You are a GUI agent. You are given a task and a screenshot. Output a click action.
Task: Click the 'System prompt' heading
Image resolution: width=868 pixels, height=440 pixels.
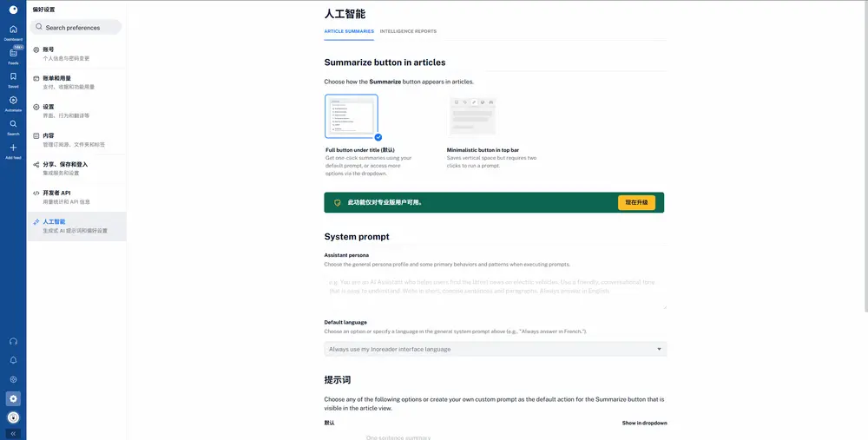[357, 236]
